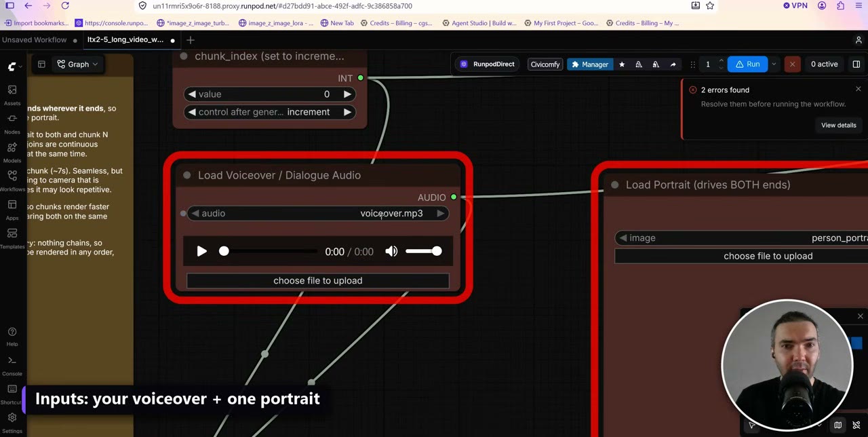
Task: Open the Manager button
Action: [x=589, y=64]
